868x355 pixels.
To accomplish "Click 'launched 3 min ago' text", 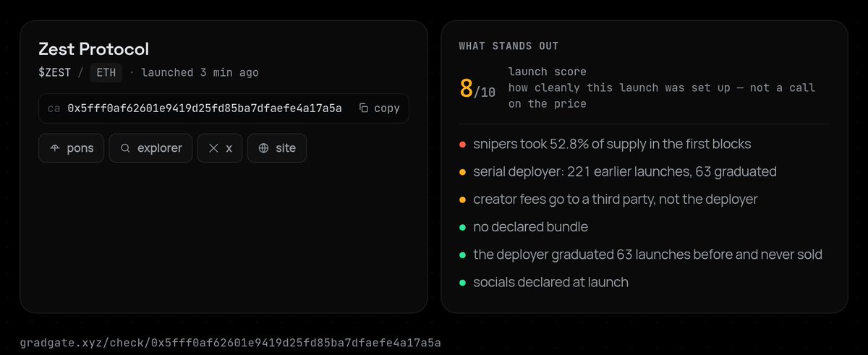I will (200, 72).
